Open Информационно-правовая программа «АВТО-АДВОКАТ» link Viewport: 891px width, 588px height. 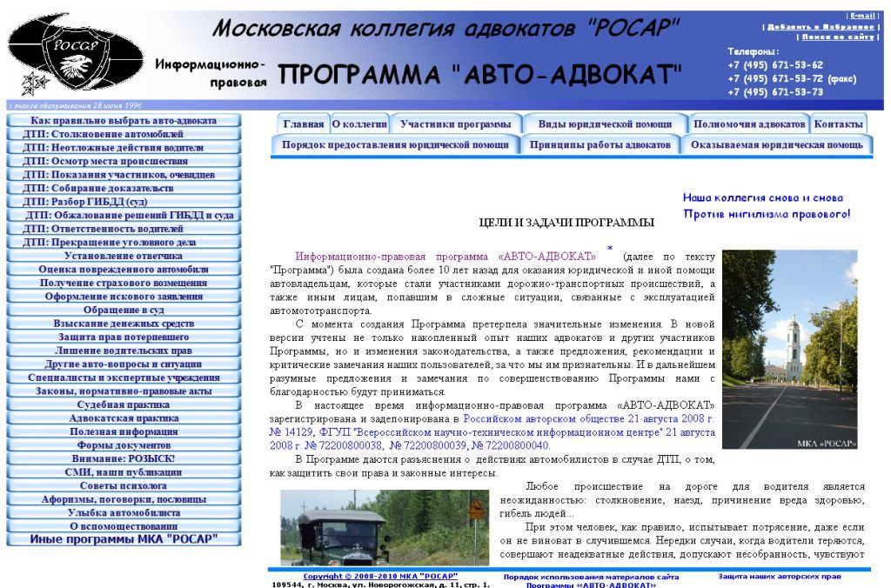pyautogui.click(x=445, y=257)
